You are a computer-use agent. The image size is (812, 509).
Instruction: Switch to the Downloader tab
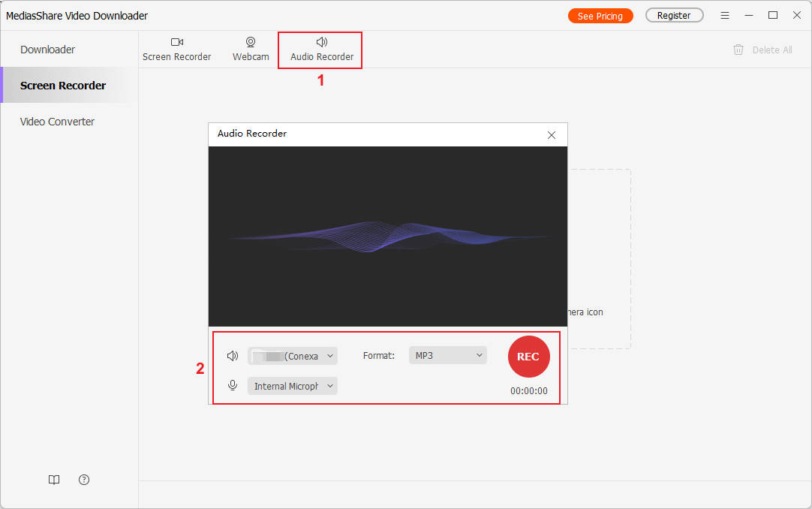coord(48,50)
